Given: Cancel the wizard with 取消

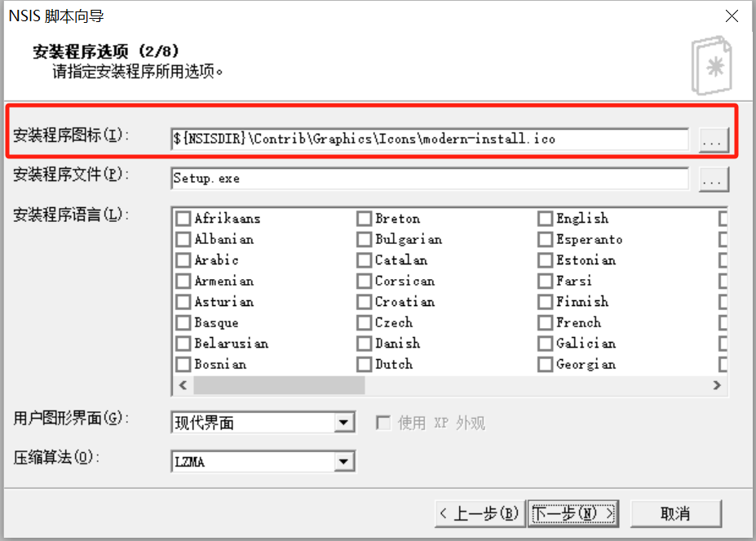Looking at the screenshot, I should pyautogui.click(x=677, y=513).
